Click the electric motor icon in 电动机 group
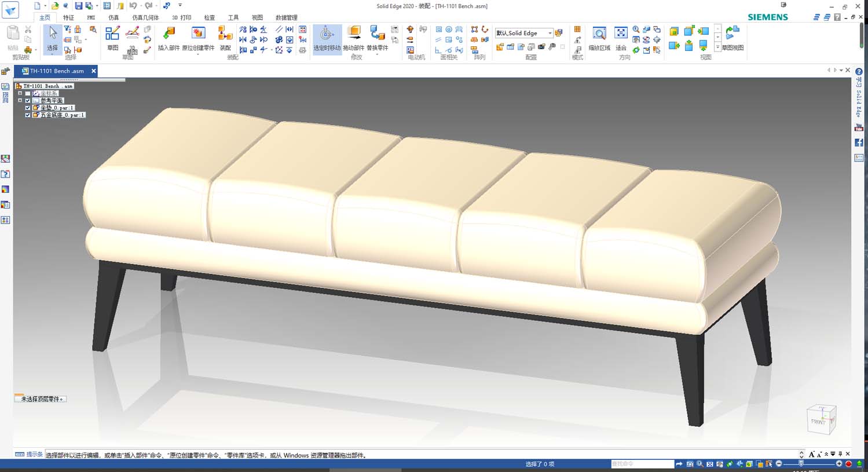868x472 pixels. [x=410, y=30]
